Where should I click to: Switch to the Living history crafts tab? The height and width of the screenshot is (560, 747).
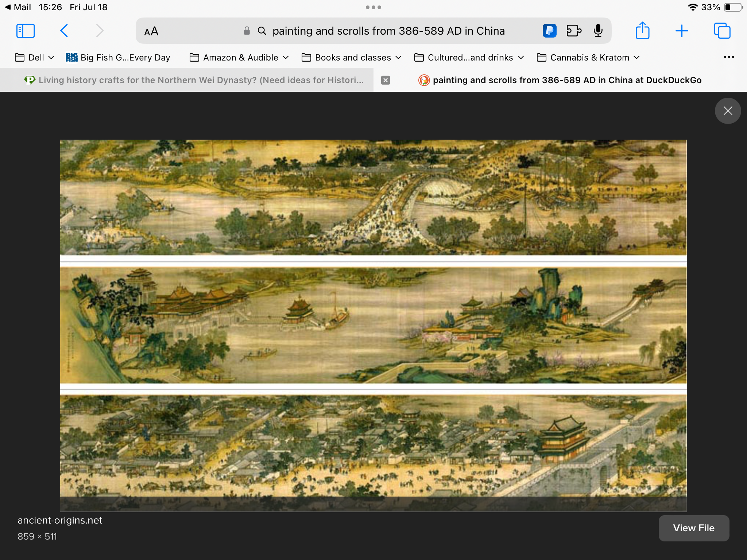[187, 80]
